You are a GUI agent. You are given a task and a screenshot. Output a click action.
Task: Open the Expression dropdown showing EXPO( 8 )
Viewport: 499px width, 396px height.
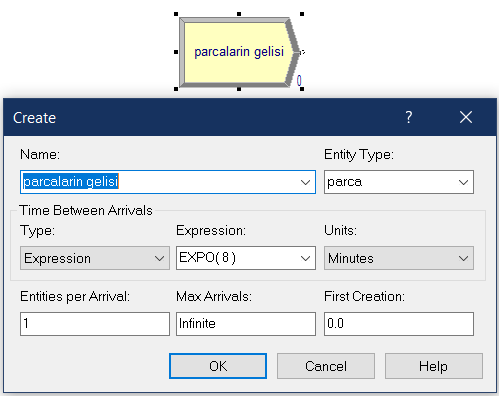[246, 258]
